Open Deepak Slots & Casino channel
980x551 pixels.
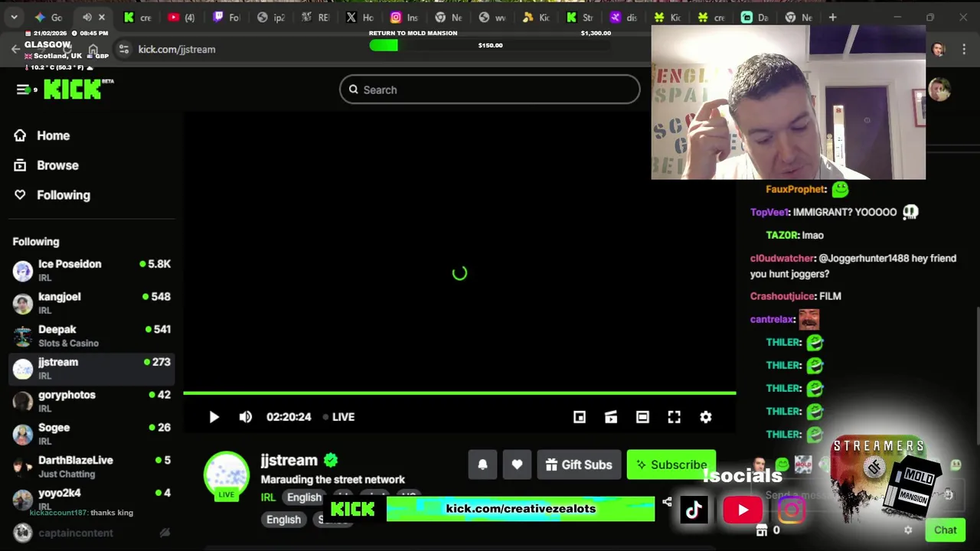[x=91, y=336]
